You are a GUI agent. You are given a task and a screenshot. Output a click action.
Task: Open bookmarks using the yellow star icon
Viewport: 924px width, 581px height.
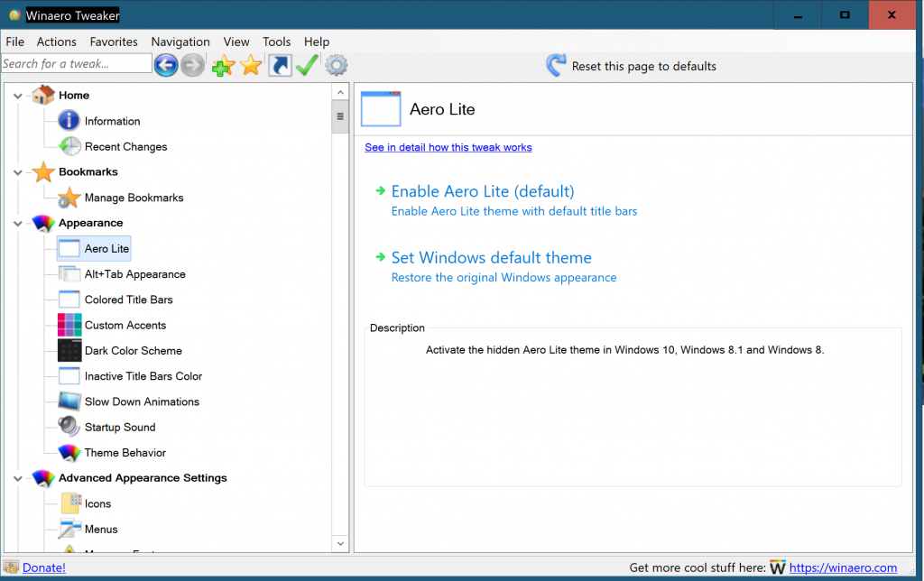click(251, 65)
